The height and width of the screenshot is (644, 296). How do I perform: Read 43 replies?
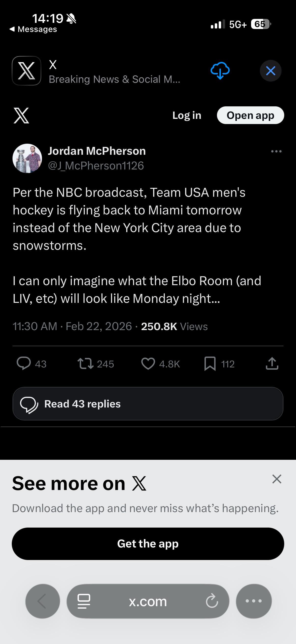[x=148, y=404]
